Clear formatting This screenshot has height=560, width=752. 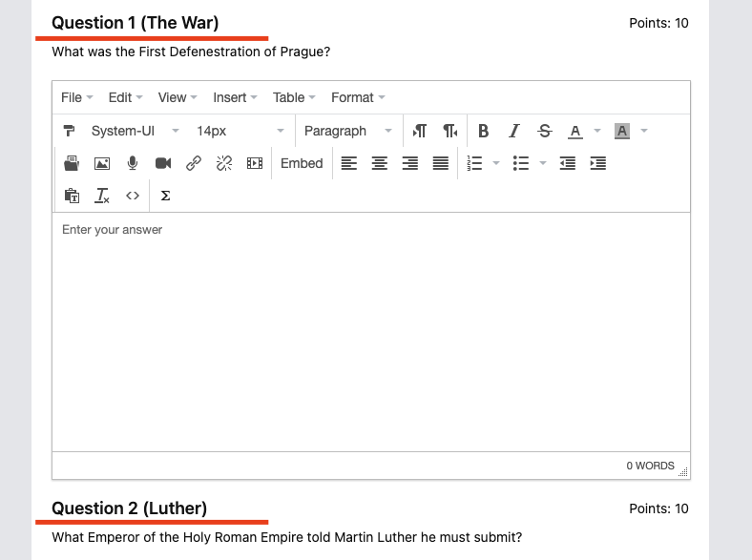[x=102, y=196]
